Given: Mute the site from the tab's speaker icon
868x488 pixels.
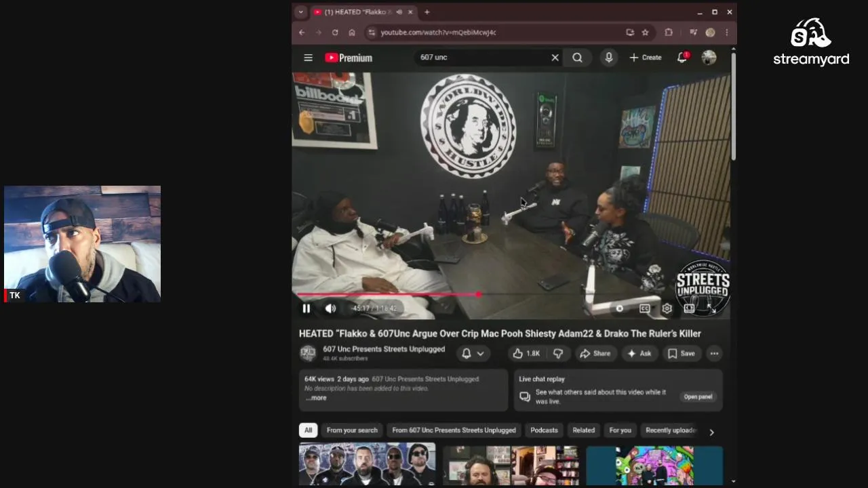Looking at the screenshot, I should [399, 12].
